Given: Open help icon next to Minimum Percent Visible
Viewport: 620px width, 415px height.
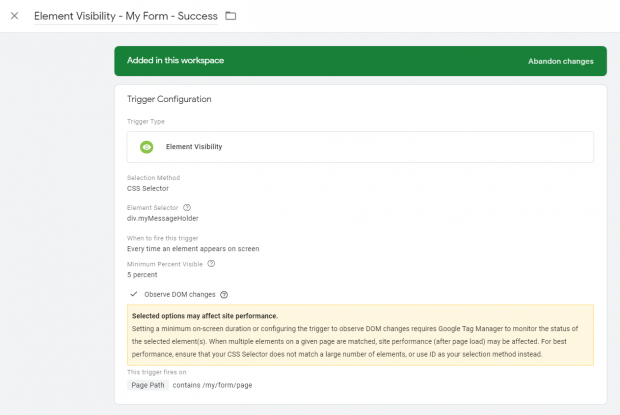Looking at the screenshot, I should [x=211, y=264].
